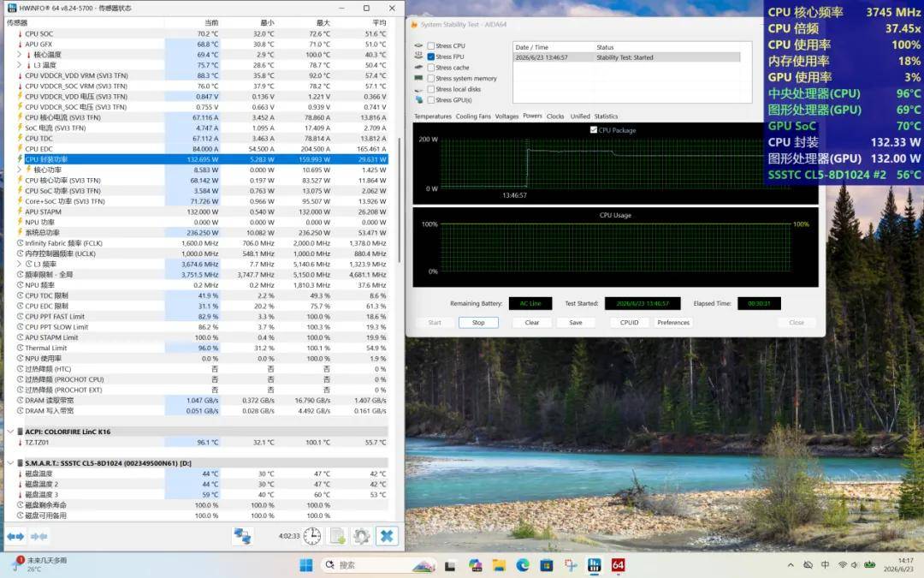Switch to the Clocks tab
This screenshot has width=924, height=578.
click(555, 116)
